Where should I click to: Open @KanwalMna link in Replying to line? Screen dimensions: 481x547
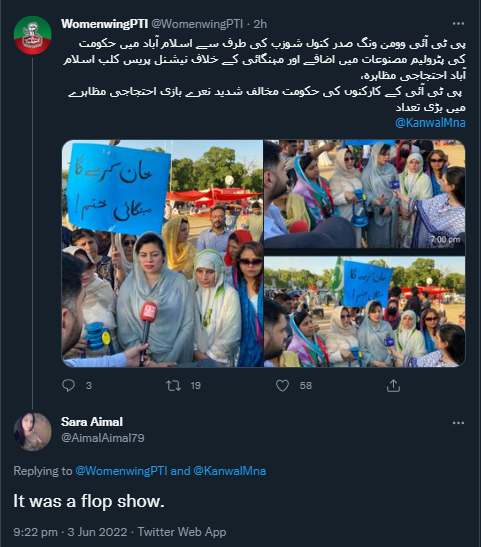click(230, 471)
